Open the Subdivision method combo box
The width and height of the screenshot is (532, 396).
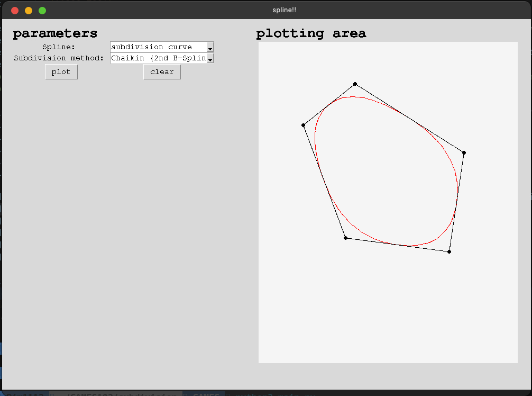(158, 58)
